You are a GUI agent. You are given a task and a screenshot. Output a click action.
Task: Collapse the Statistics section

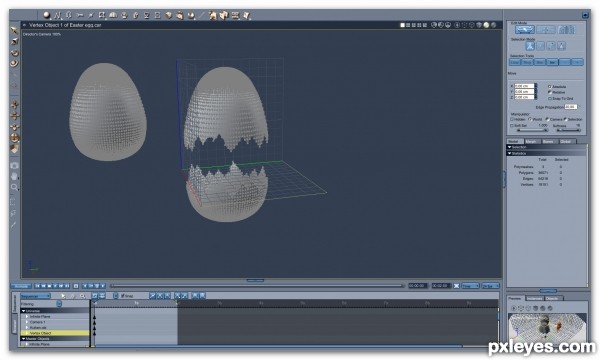[x=509, y=153]
